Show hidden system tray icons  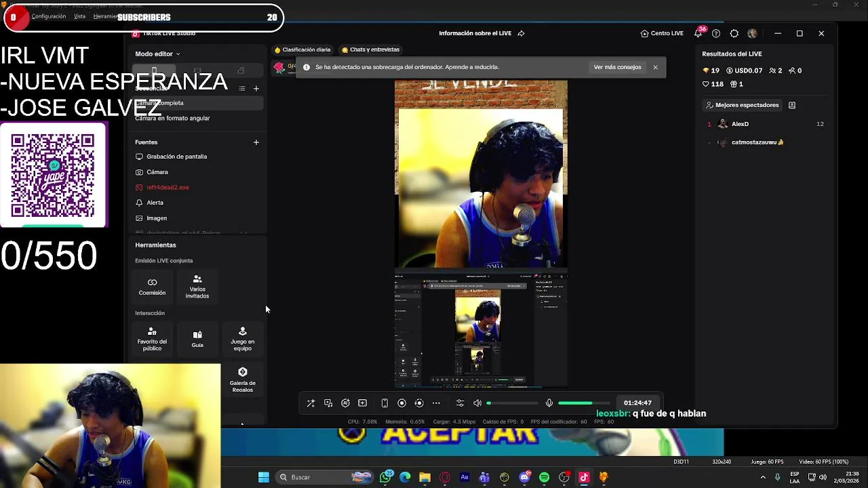click(x=763, y=477)
